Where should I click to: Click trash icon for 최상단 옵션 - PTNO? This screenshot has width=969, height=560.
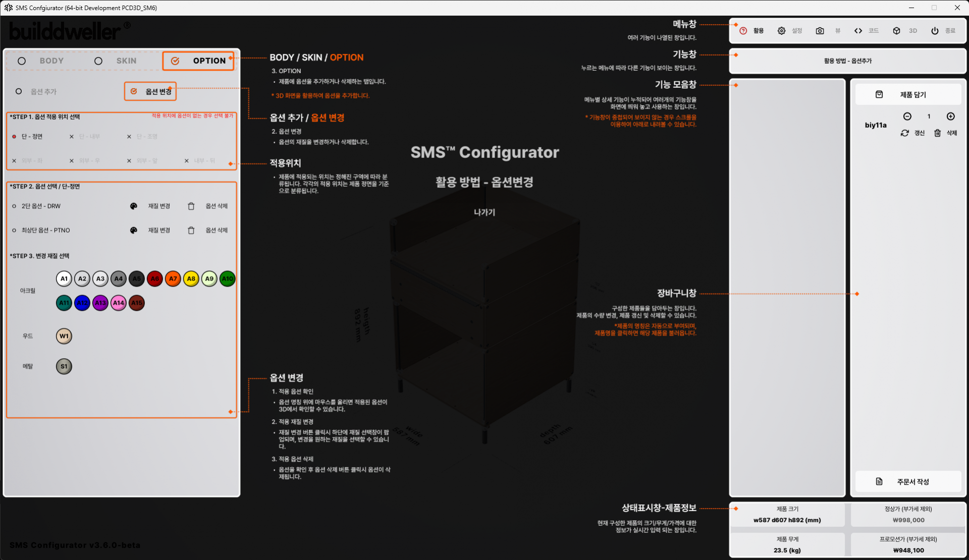191,231
